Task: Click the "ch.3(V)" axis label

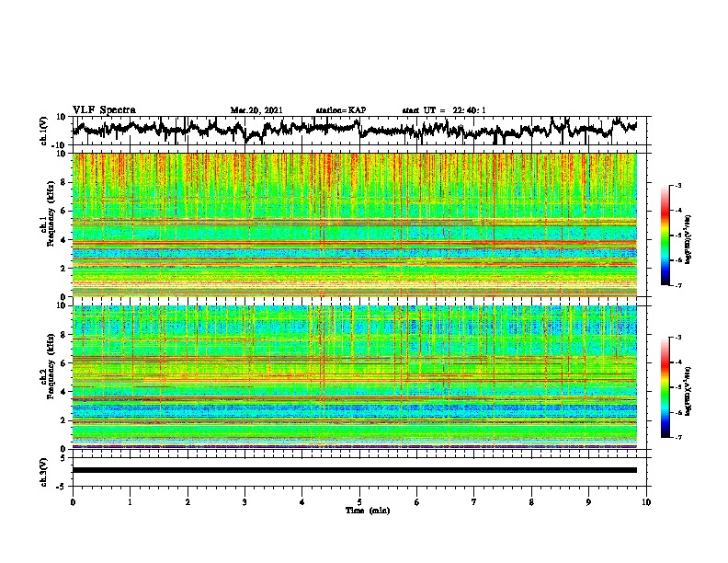Action: 44,472
